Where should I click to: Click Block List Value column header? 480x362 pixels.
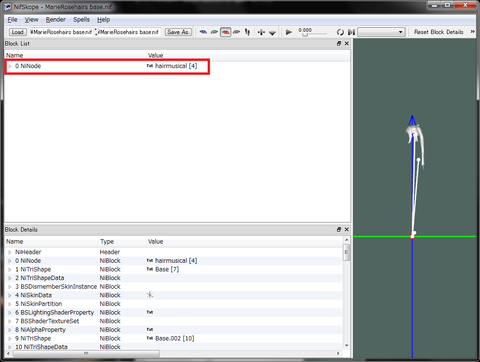pos(155,55)
